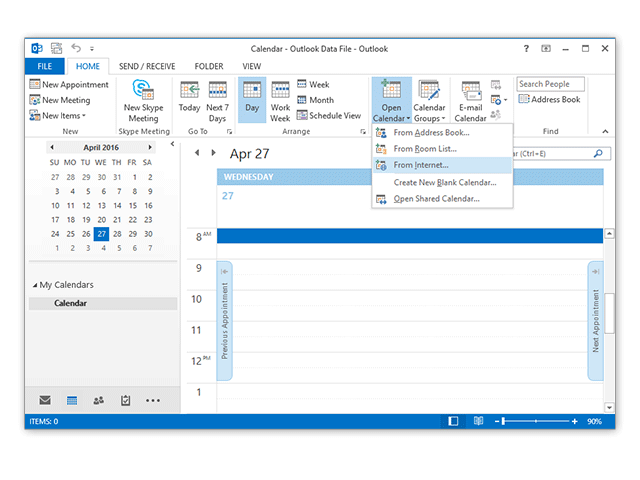Click Send/Receive All Folders quick access icon
This screenshot has height=480, width=640.
(x=56, y=49)
